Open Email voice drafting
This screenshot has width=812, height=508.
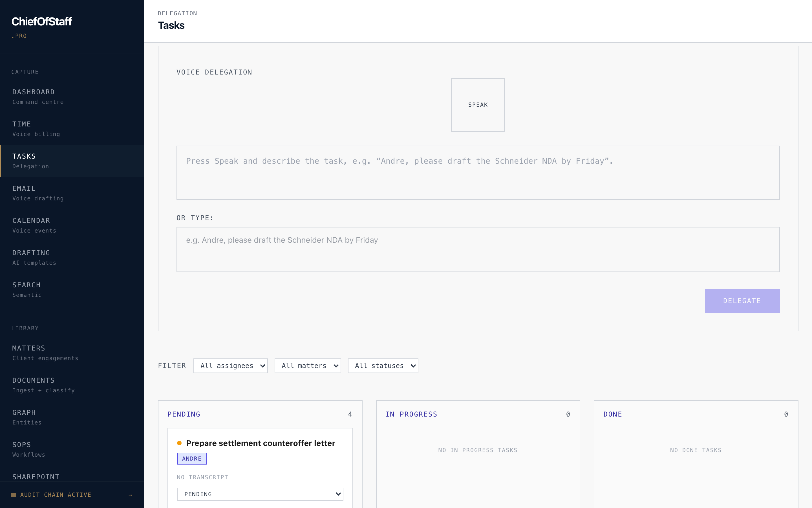coord(72,193)
